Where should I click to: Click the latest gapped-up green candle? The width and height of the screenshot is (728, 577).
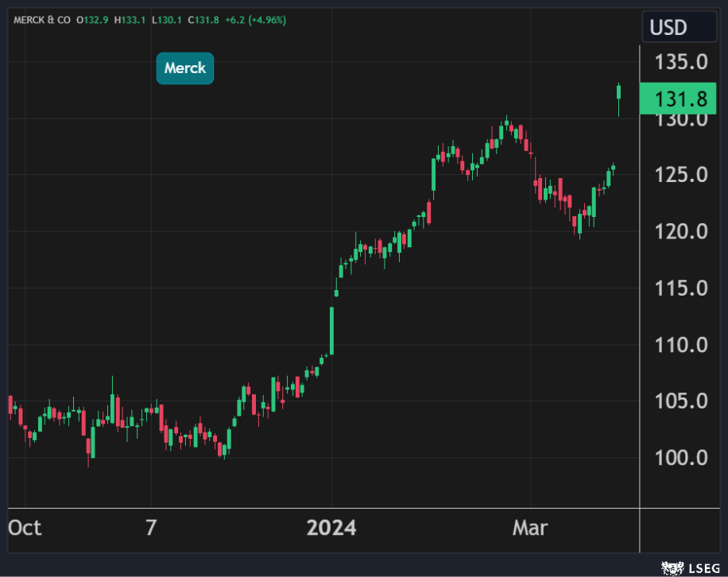[619, 92]
